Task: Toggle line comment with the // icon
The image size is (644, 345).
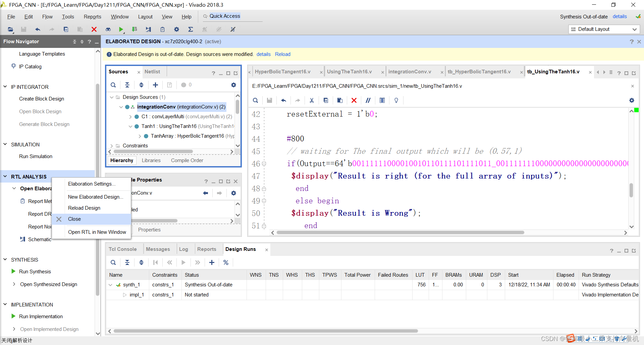Action: pyautogui.click(x=368, y=100)
